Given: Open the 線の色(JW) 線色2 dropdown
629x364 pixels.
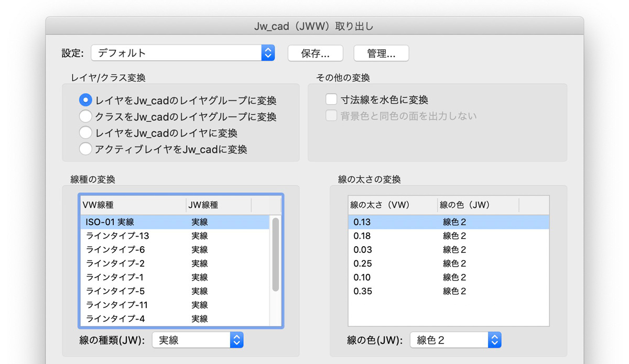Looking at the screenshot, I should [456, 340].
